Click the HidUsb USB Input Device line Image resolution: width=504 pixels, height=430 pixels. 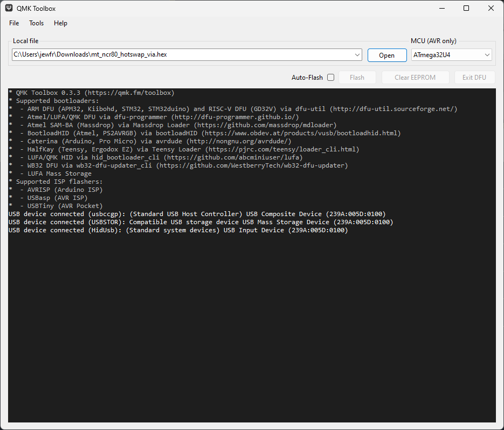pyautogui.click(x=178, y=230)
